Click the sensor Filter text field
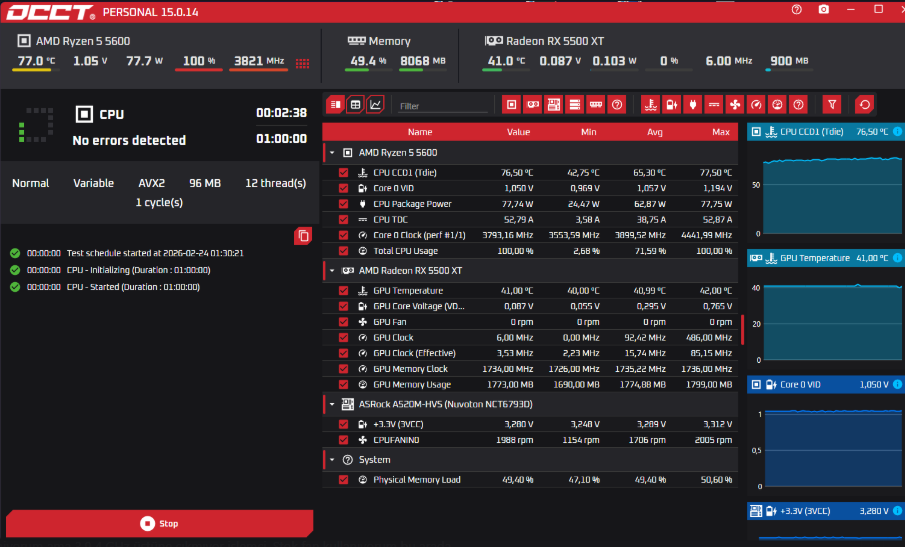 pyautogui.click(x=443, y=106)
